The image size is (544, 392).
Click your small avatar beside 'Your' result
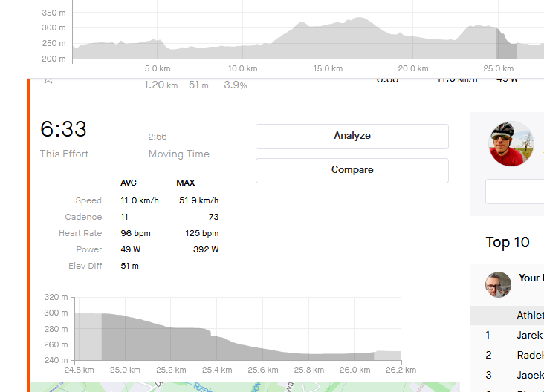498,284
